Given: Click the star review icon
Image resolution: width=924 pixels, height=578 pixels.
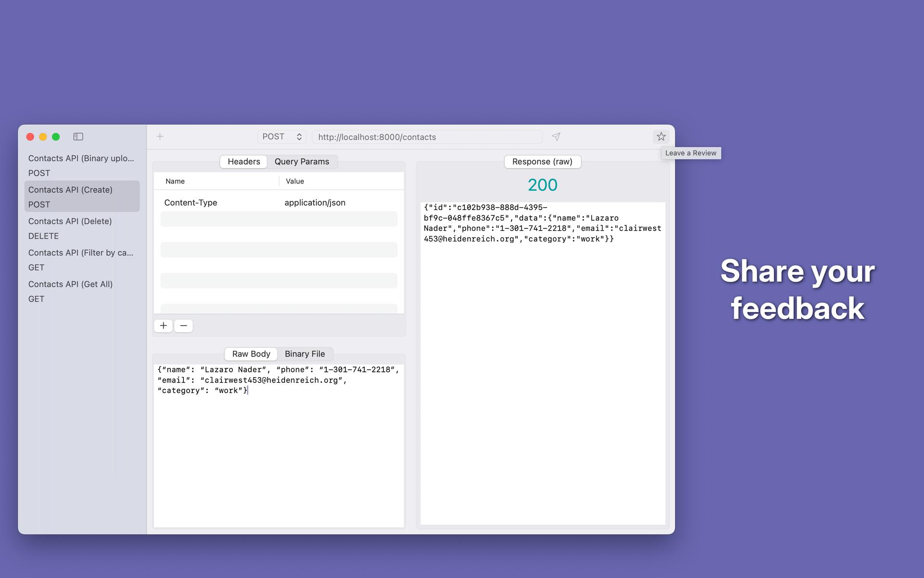Looking at the screenshot, I should [x=661, y=137].
